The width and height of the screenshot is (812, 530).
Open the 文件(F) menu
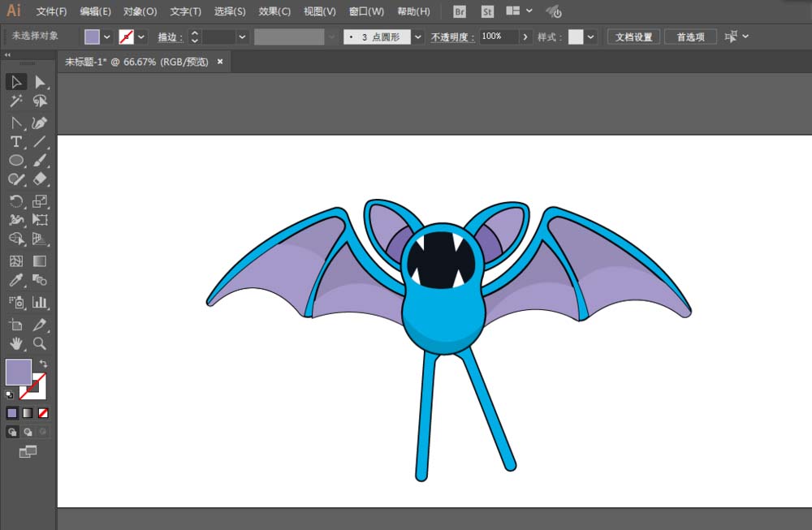(x=51, y=11)
